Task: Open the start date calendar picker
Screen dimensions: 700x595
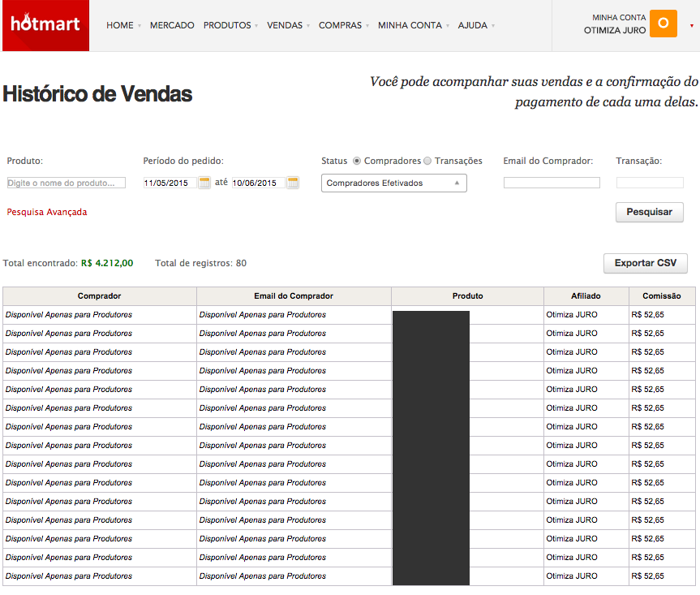Action: click(204, 183)
